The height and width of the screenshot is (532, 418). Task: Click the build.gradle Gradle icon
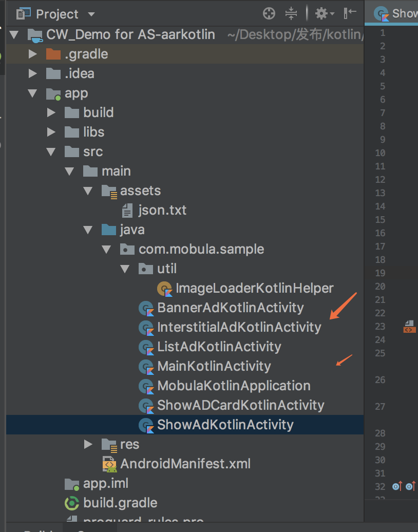pyautogui.click(x=72, y=503)
